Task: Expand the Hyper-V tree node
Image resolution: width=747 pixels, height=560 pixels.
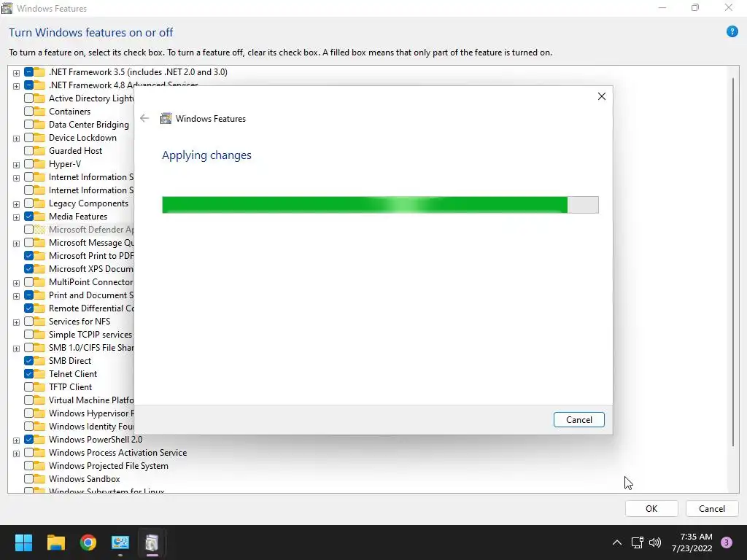Action: click(x=16, y=165)
